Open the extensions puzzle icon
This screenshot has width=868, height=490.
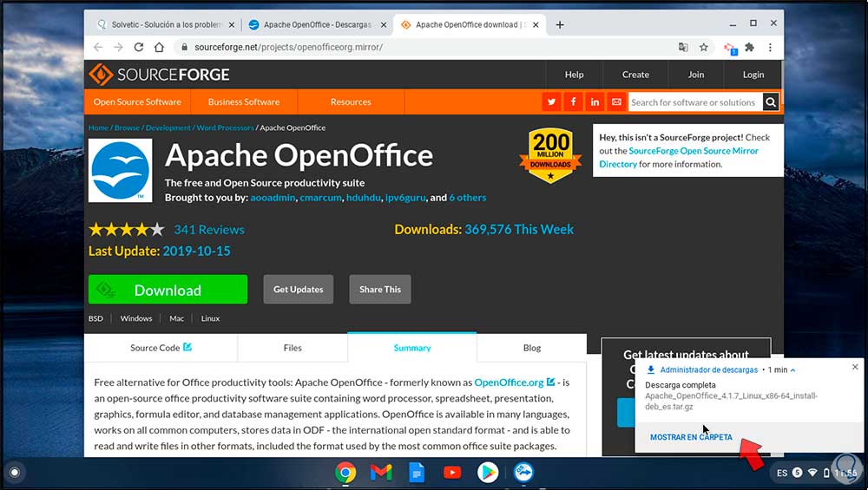click(x=750, y=48)
